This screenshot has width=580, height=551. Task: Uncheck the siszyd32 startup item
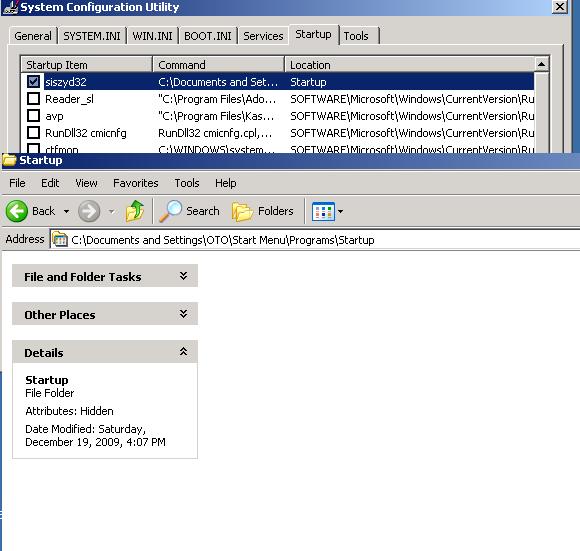[x=33, y=81]
